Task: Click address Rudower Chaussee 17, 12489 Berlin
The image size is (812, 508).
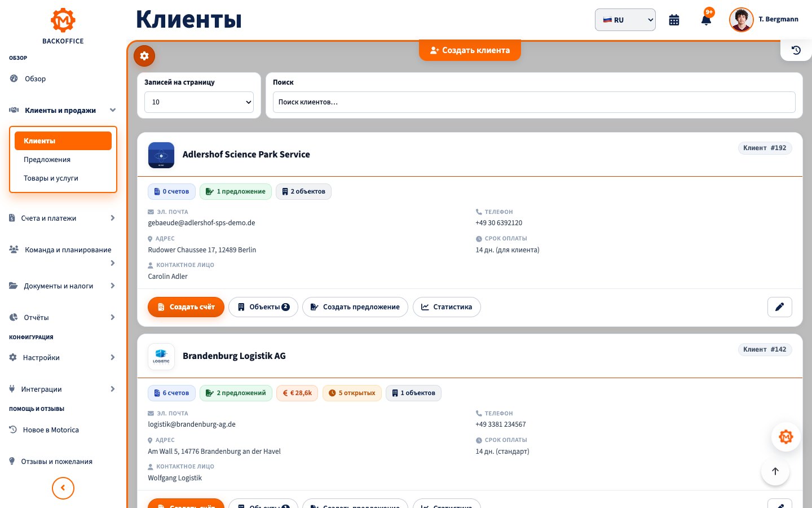Action: coord(202,250)
